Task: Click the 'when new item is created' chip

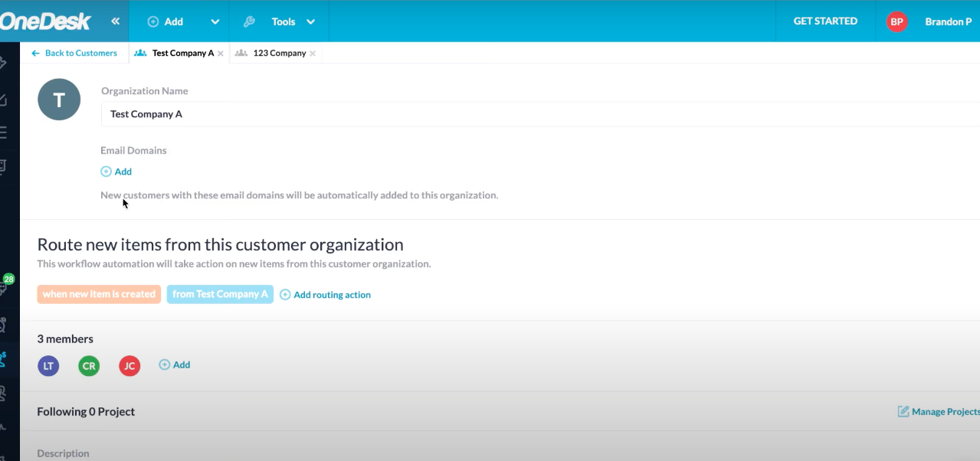Action: pyautogui.click(x=99, y=294)
